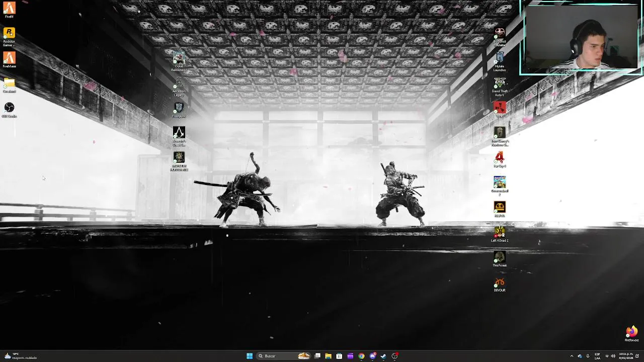The height and width of the screenshot is (362, 644).
Task: Click the microphone tray icon
Action: (588, 356)
